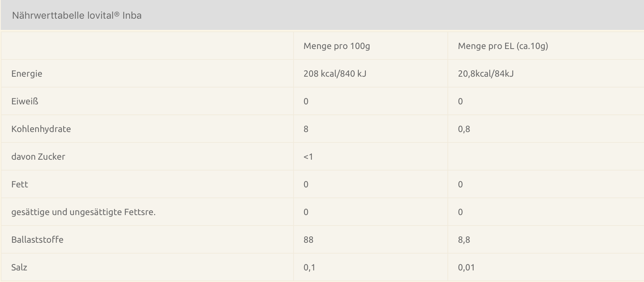The height and width of the screenshot is (282, 644).
Task: Click the 0,01 salt value per EL
Action: (x=466, y=267)
